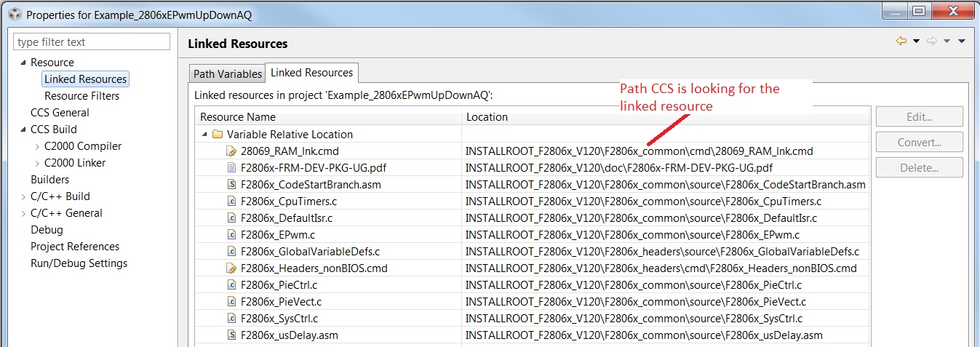Click the forward navigation arrow
The height and width of the screenshot is (347, 980).
coord(932,41)
